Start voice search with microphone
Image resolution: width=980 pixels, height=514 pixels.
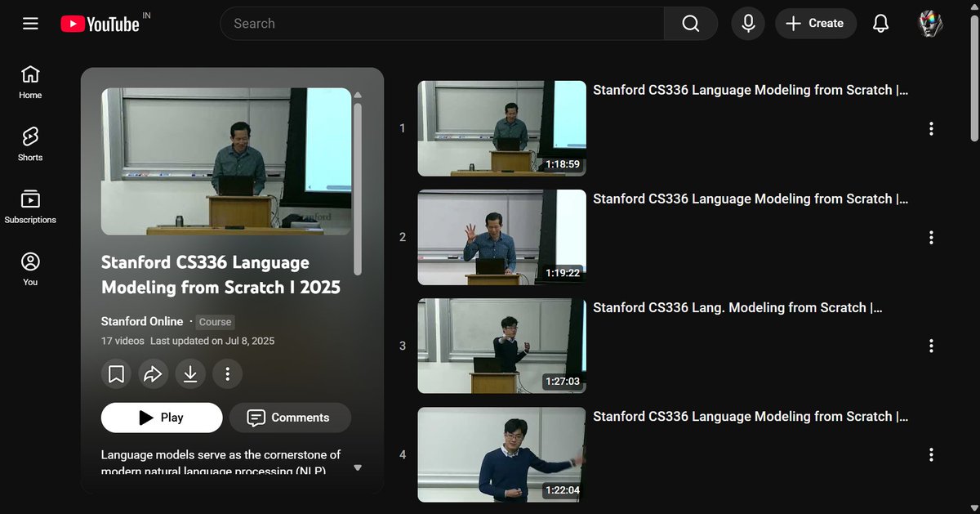coord(748,24)
